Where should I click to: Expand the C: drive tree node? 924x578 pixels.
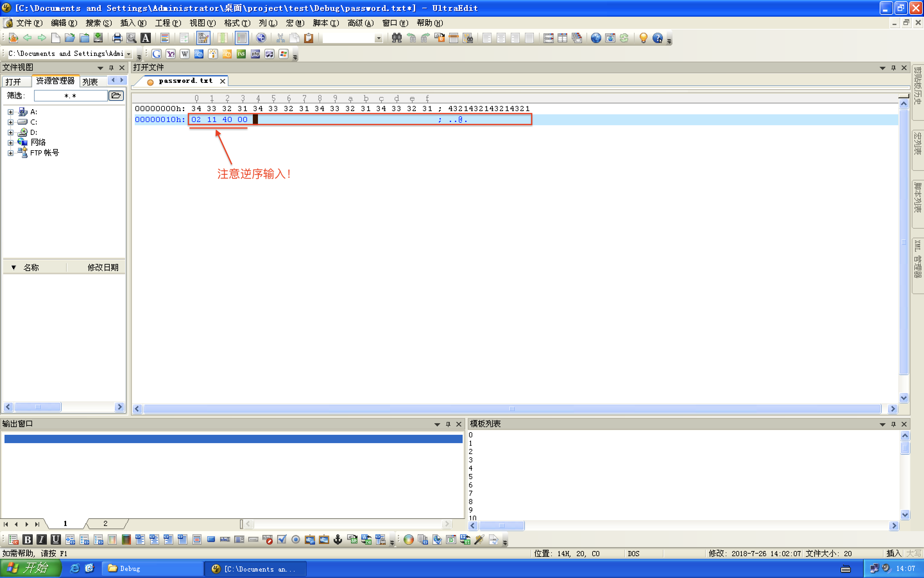[x=11, y=122]
